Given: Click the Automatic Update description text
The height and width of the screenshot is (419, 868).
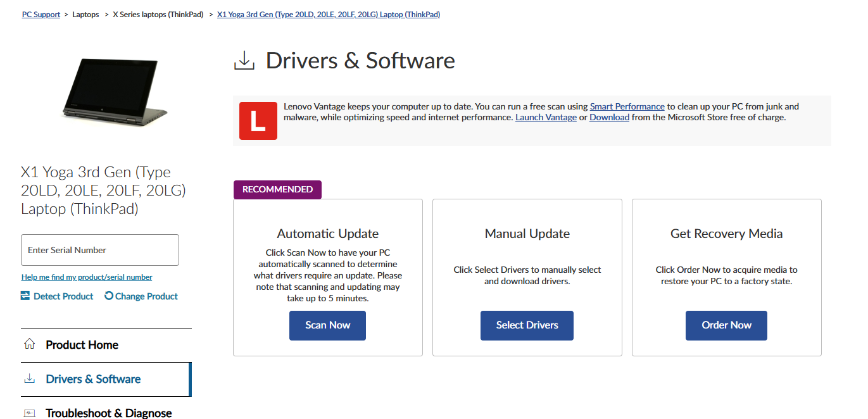Looking at the screenshot, I should click(x=328, y=275).
